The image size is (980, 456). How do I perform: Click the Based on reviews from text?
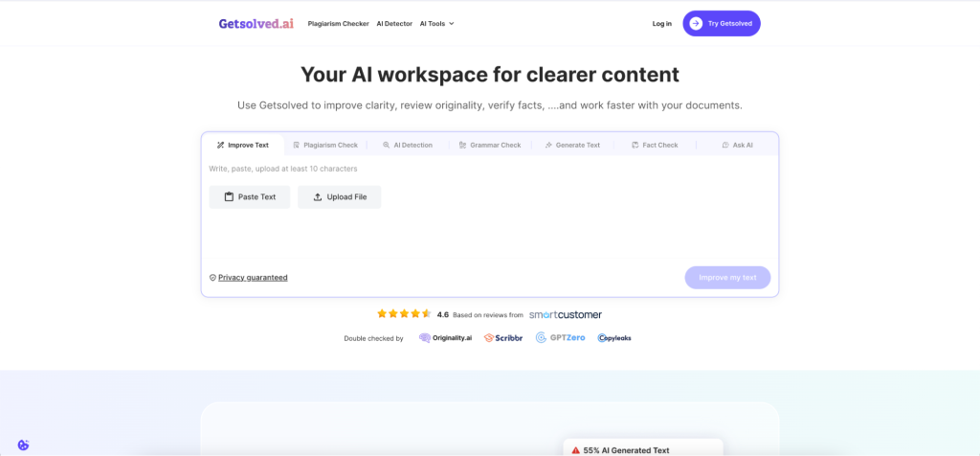click(x=488, y=314)
